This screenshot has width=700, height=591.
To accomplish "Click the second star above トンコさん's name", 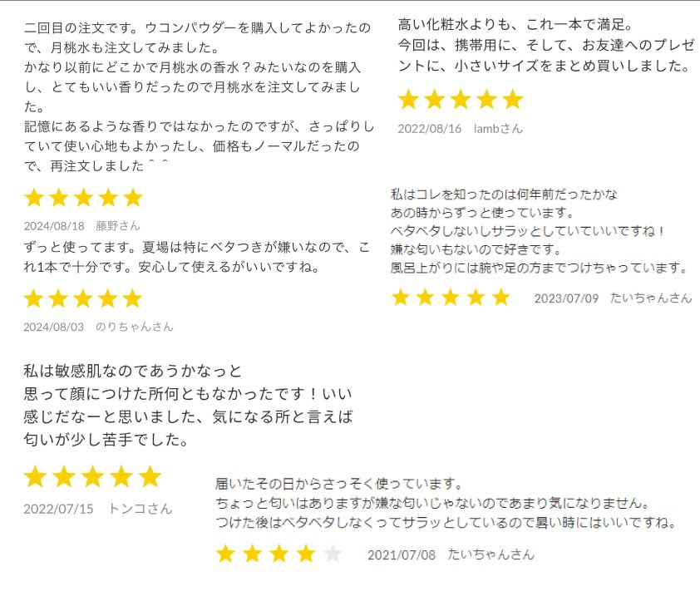I will [64, 476].
